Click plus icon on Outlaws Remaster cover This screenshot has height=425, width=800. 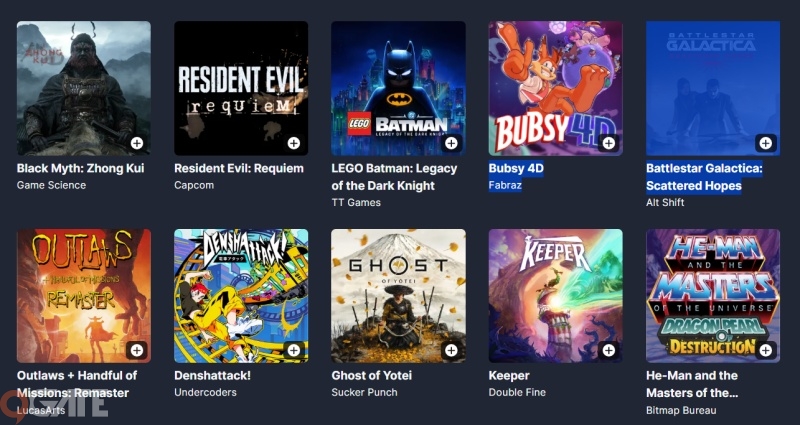[x=137, y=350]
